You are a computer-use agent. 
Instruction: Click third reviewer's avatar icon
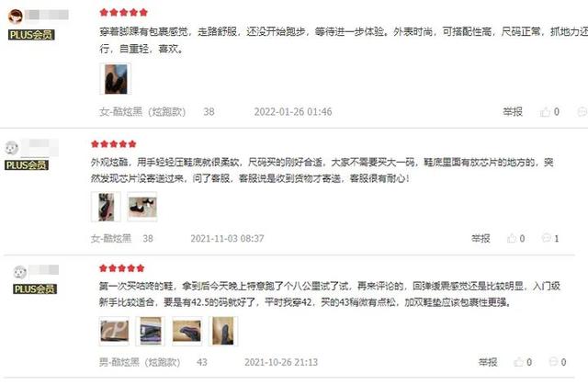[x=19, y=272]
